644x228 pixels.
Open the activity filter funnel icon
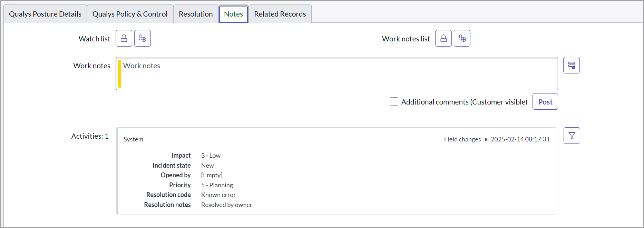coord(572,136)
